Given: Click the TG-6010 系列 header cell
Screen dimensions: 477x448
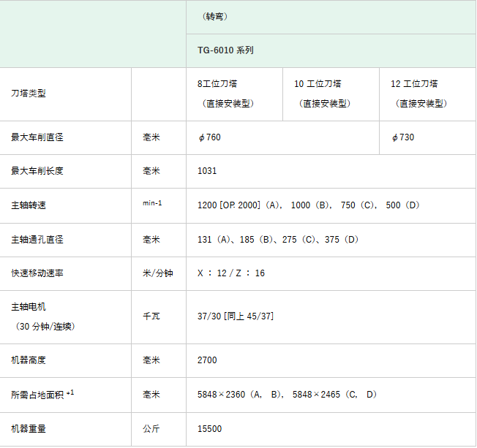Looking at the screenshot, I should tap(225, 50).
